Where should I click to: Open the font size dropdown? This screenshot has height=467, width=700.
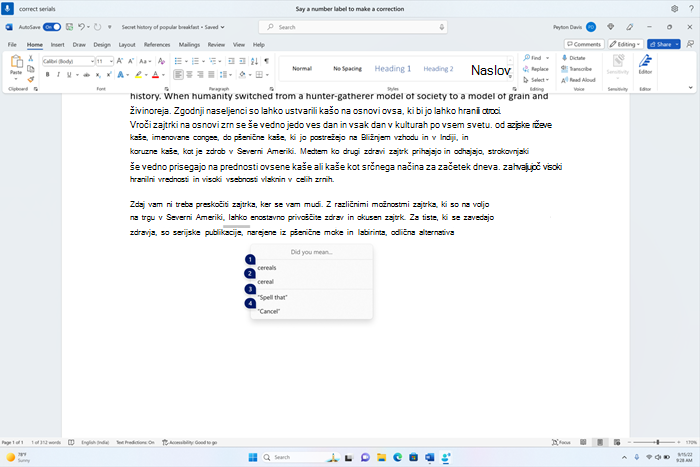pyautogui.click(x=111, y=61)
